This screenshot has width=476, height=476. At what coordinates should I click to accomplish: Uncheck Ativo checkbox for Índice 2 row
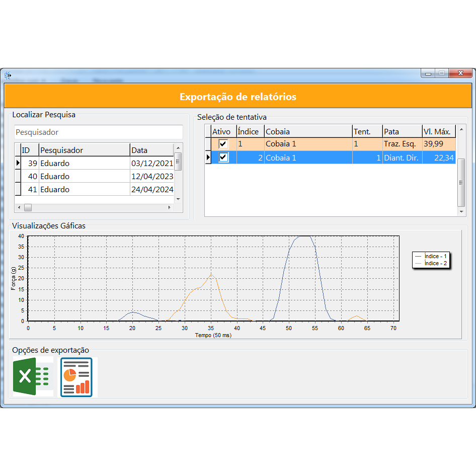[223, 157]
